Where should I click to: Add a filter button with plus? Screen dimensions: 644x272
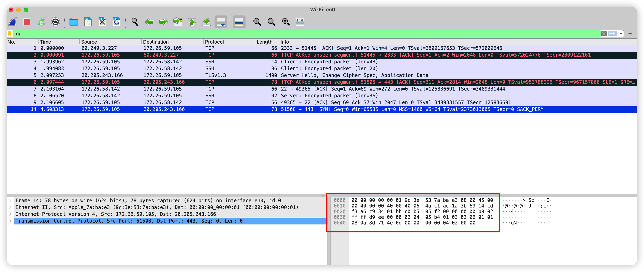(x=630, y=33)
